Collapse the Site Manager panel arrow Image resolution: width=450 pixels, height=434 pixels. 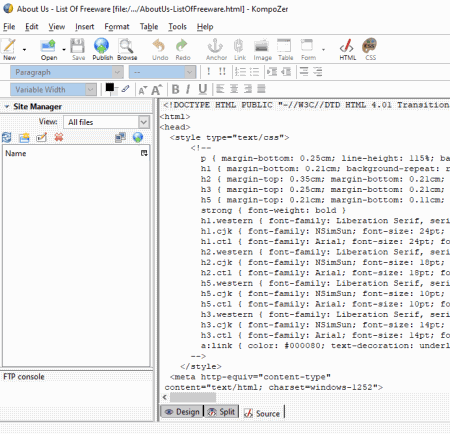point(6,107)
